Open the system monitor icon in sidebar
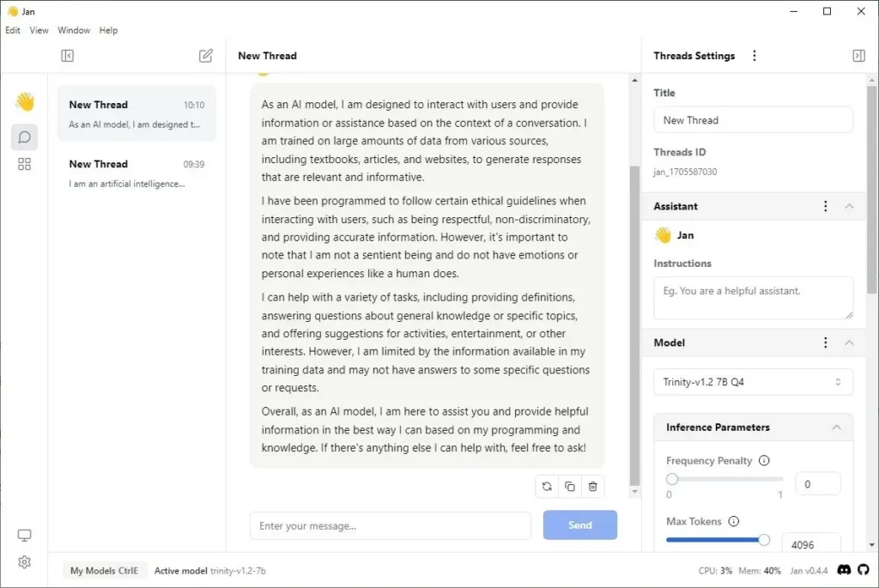 click(25, 536)
